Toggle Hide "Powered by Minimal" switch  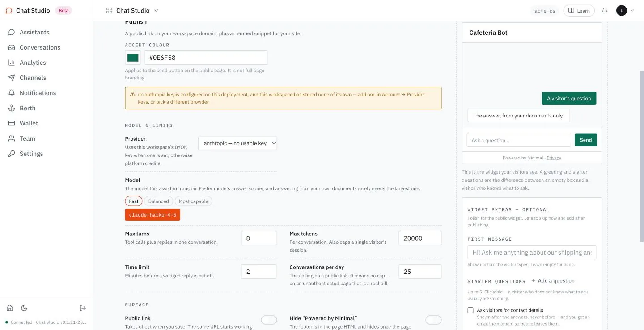pos(433,320)
